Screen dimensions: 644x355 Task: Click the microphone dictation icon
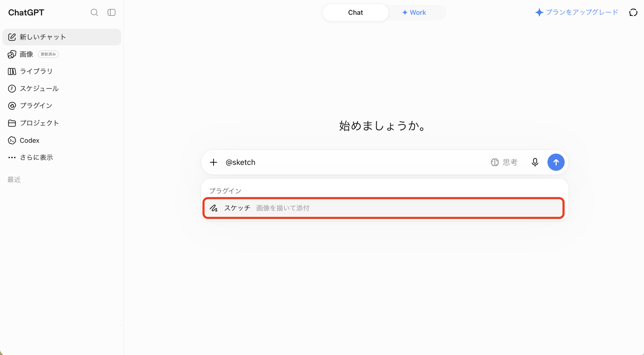pyautogui.click(x=535, y=162)
